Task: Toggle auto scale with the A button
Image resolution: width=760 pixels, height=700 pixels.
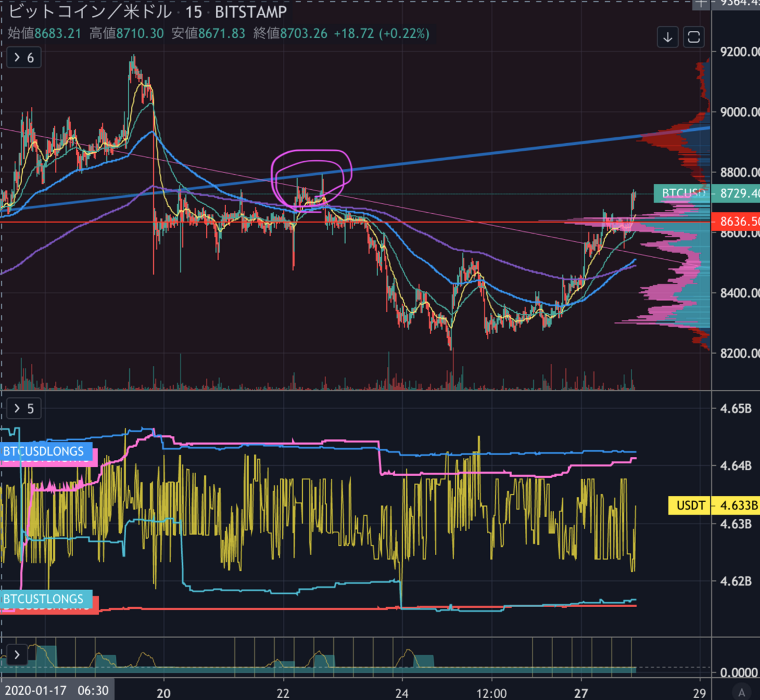Action: 741,692
